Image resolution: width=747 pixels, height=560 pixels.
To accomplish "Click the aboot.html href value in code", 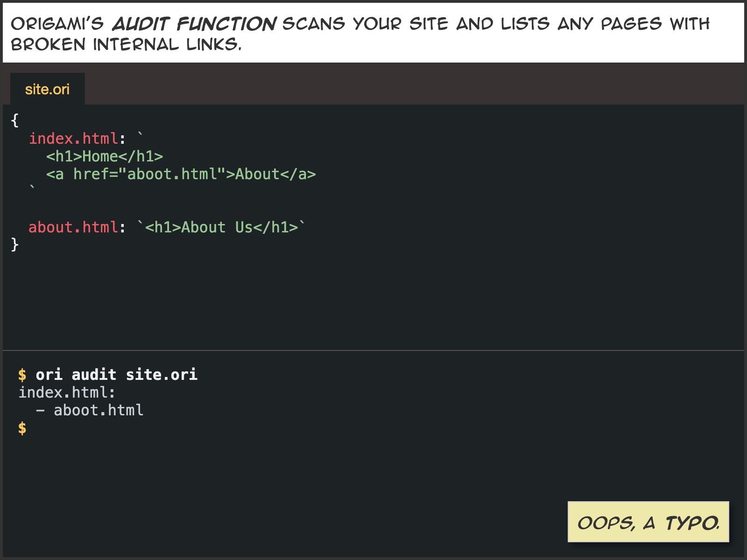I will point(172,174).
